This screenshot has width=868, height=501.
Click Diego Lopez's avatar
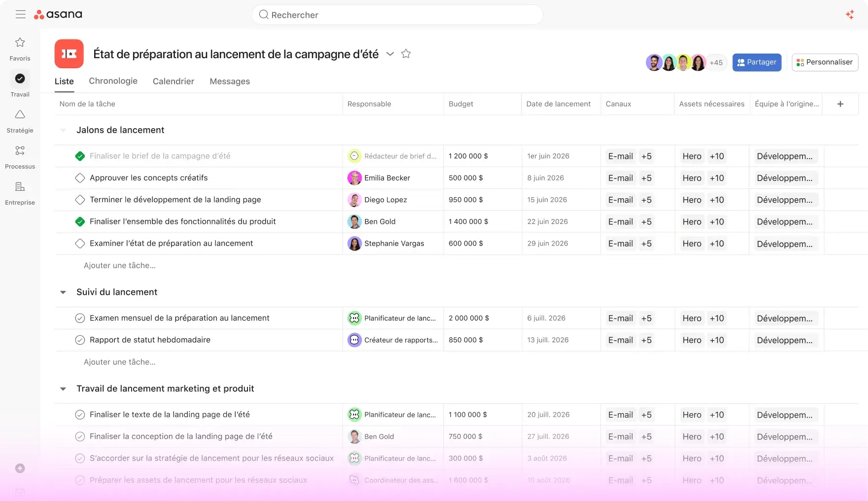click(354, 200)
